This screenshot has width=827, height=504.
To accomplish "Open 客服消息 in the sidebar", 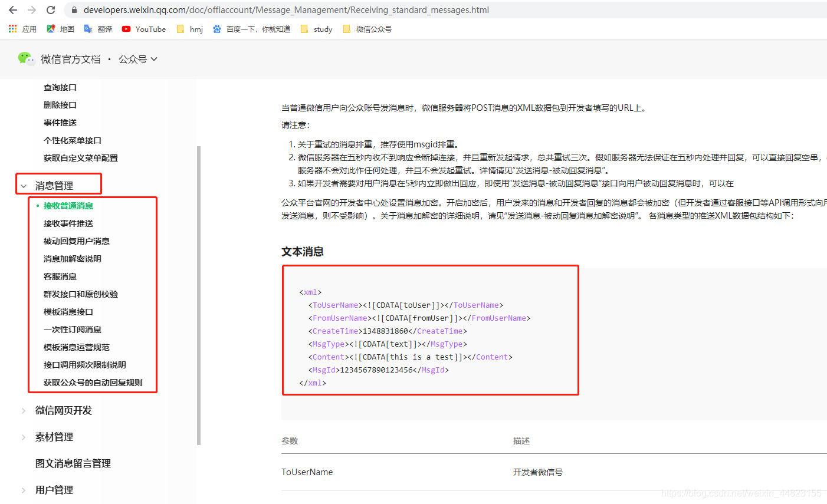I will 60,276.
